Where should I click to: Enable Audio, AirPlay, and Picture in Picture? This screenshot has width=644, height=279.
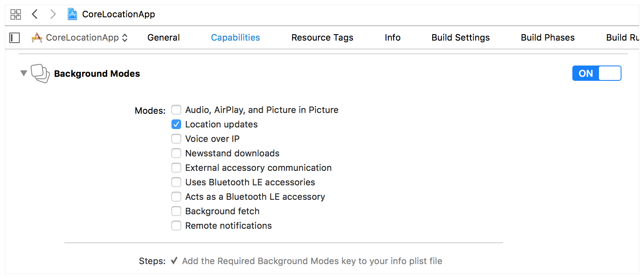tap(176, 110)
